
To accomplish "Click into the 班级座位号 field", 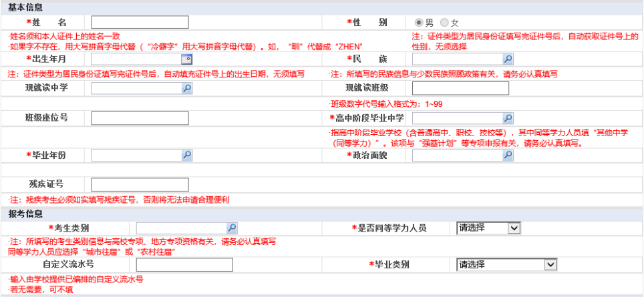I will [141, 118].
